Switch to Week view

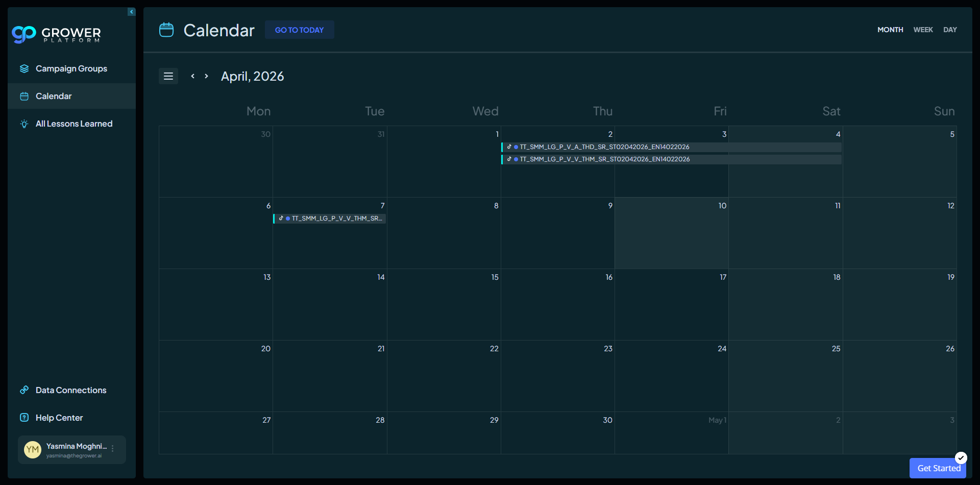[923, 30]
